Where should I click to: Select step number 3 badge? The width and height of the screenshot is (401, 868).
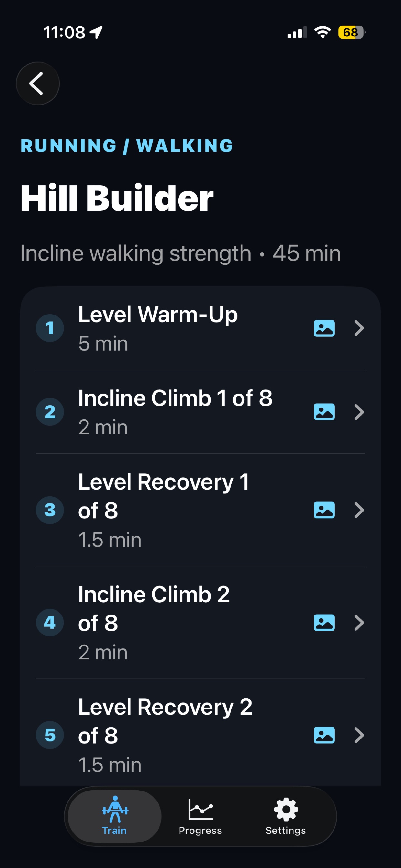(x=50, y=510)
